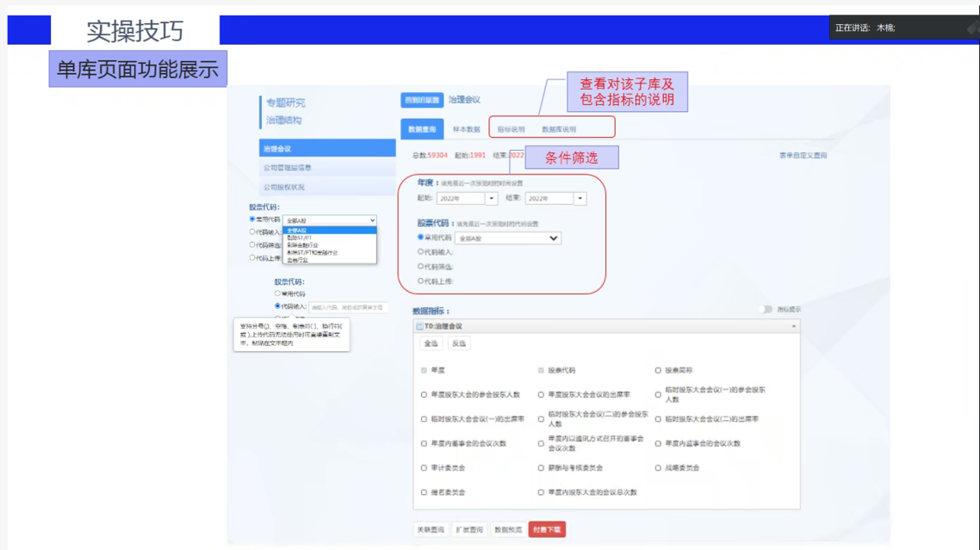Click the 全选 button

click(431, 343)
